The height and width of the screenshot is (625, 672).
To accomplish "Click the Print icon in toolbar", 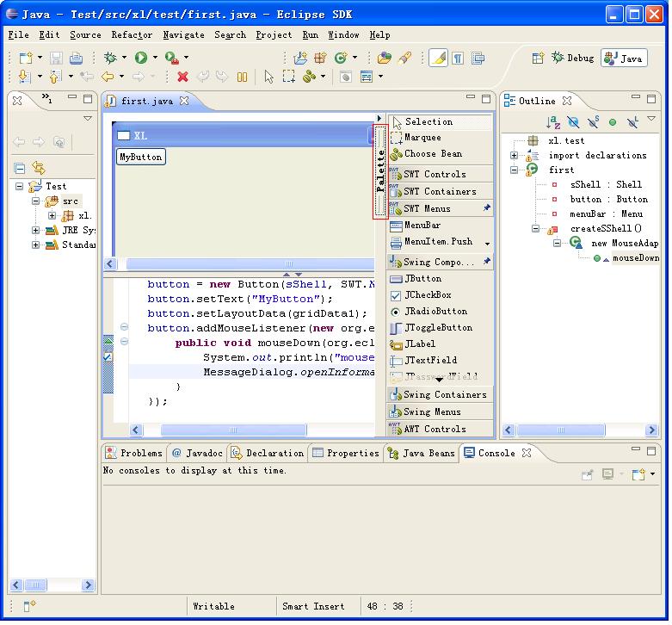I will pos(76,58).
